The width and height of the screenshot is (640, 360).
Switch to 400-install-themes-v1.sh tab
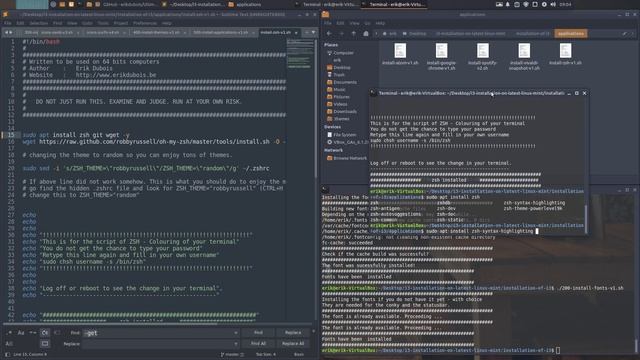[156, 32]
